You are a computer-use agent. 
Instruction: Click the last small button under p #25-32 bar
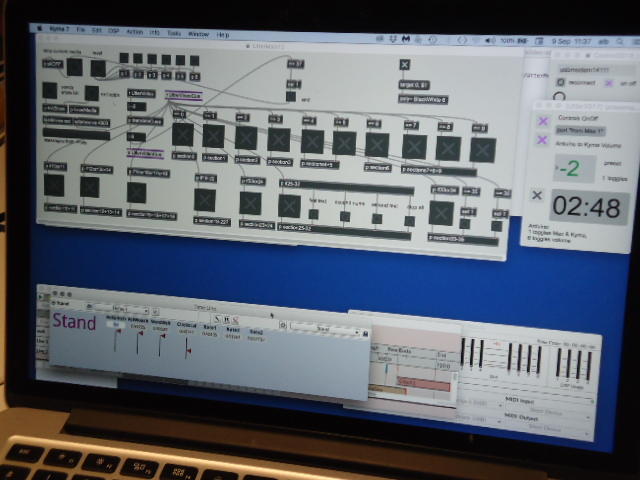pos(409,221)
